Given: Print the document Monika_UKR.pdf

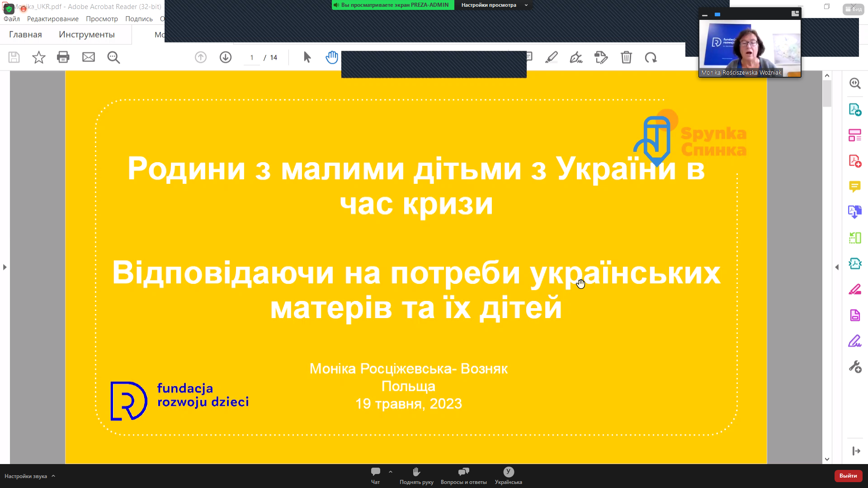Looking at the screenshot, I should (x=63, y=57).
